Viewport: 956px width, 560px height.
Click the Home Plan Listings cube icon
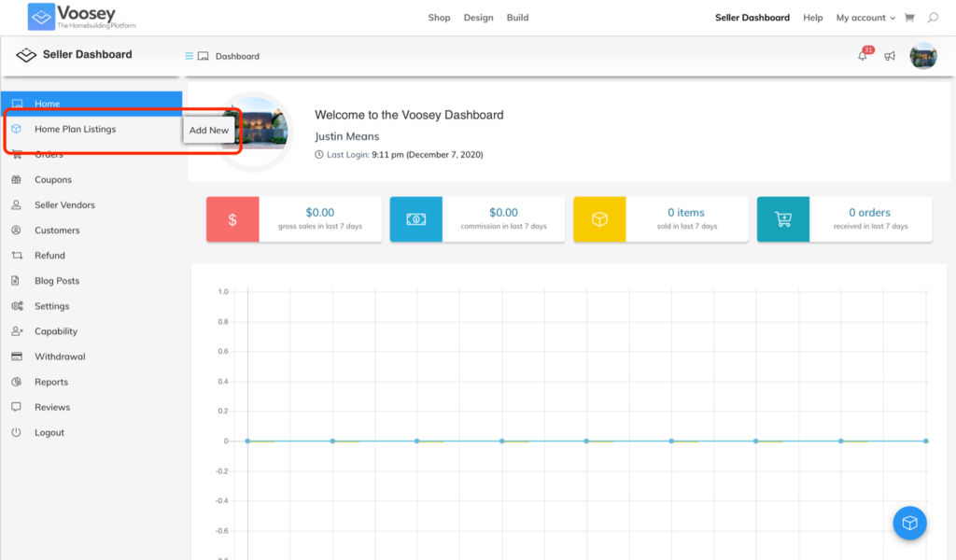[17, 129]
